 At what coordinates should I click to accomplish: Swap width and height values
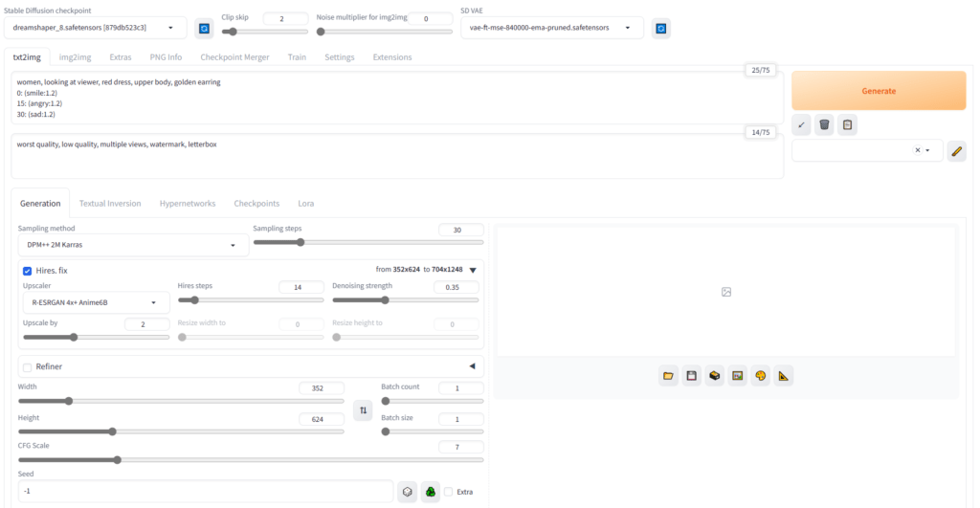tap(363, 410)
